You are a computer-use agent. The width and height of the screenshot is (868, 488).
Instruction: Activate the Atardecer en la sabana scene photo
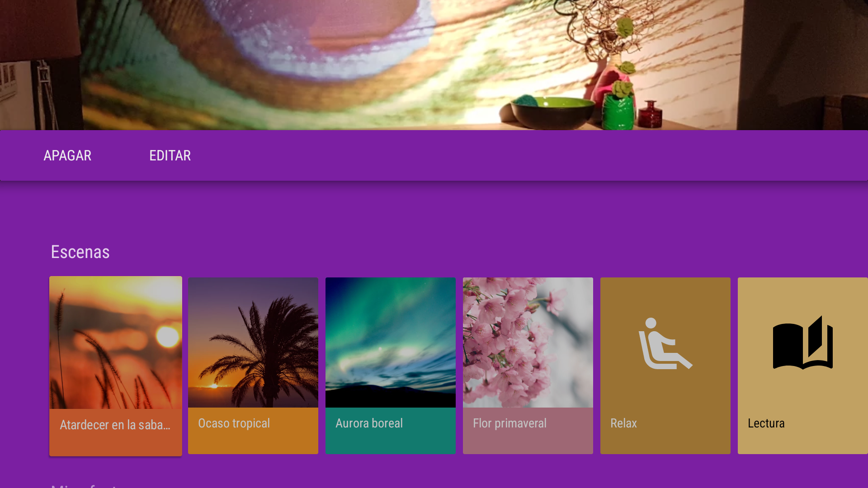click(116, 343)
